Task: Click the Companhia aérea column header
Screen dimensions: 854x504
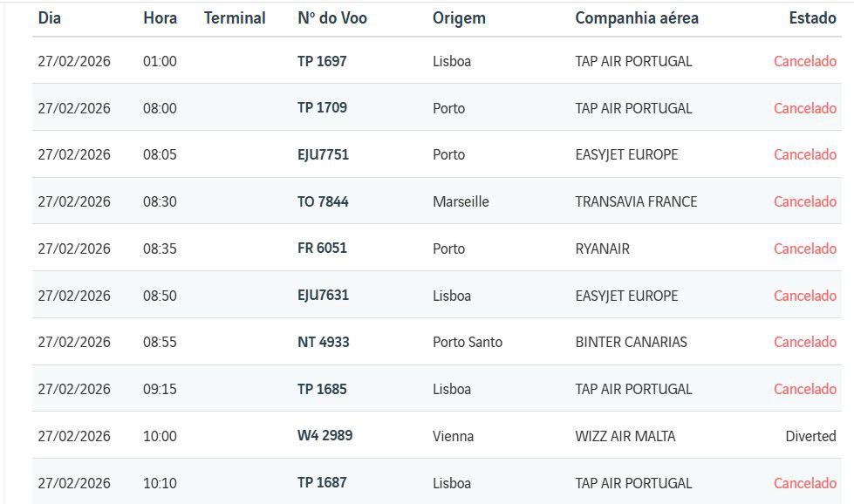Action: [637, 18]
